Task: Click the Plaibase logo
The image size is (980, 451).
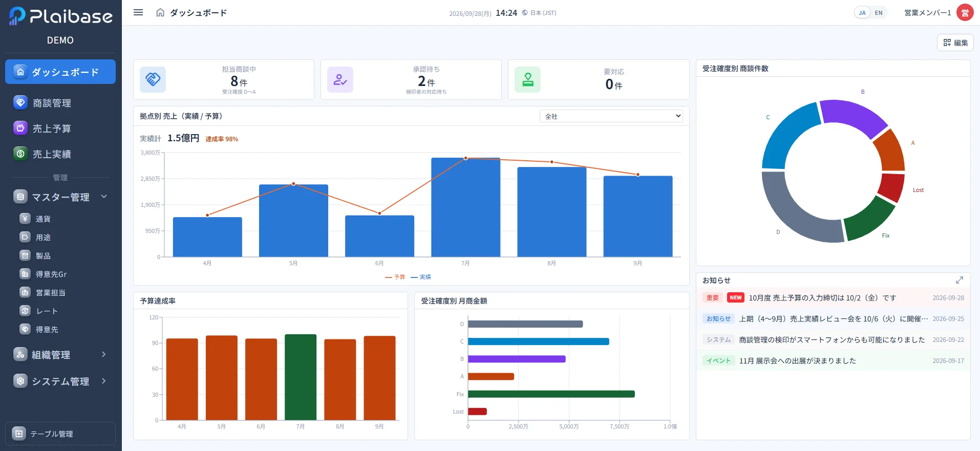Action: pos(60,16)
